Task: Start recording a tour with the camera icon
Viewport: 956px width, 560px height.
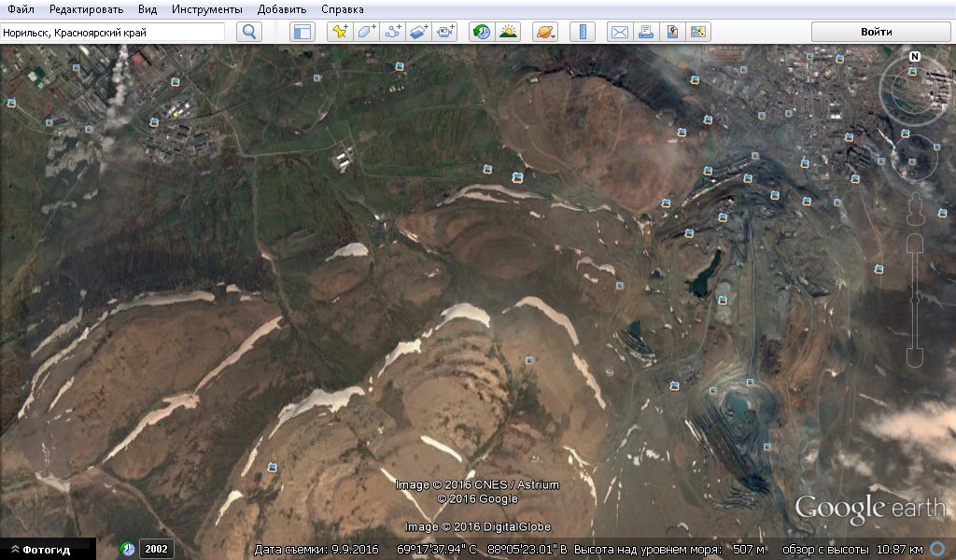Action: pos(444,32)
